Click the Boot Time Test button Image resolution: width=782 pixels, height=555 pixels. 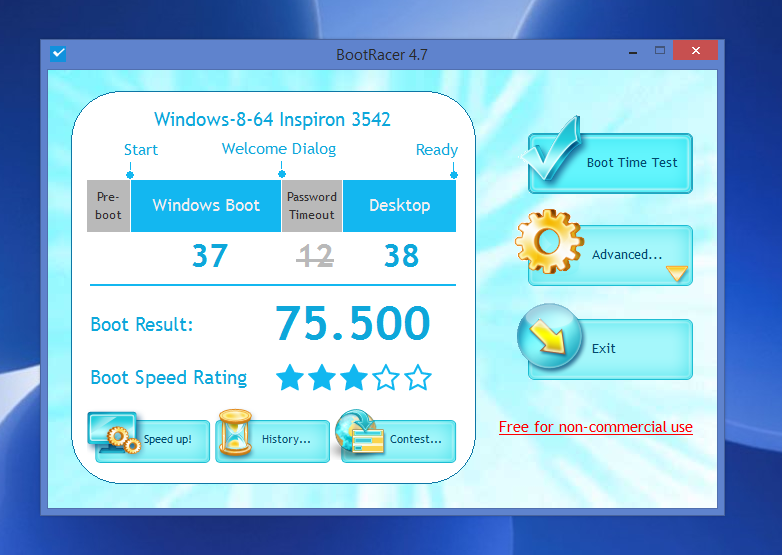610,163
